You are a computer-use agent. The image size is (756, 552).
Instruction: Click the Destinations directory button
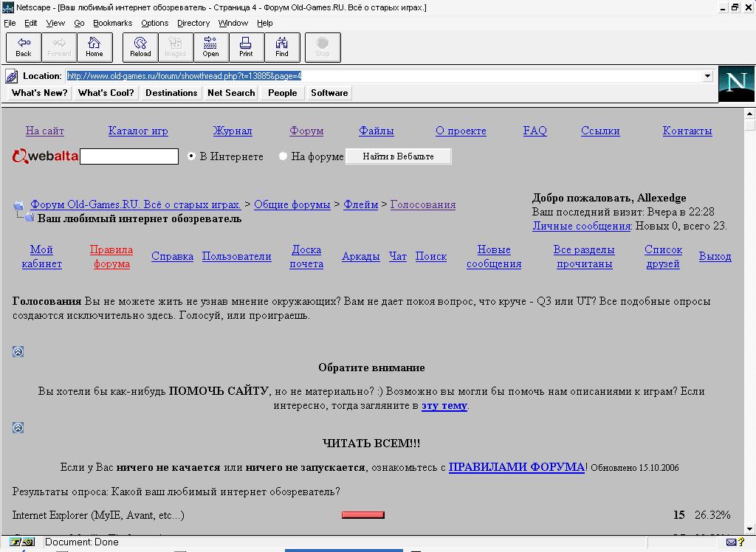[171, 92]
